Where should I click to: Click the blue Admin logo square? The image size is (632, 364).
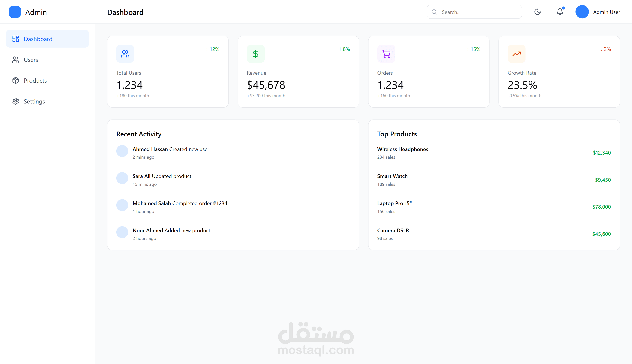(15, 12)
